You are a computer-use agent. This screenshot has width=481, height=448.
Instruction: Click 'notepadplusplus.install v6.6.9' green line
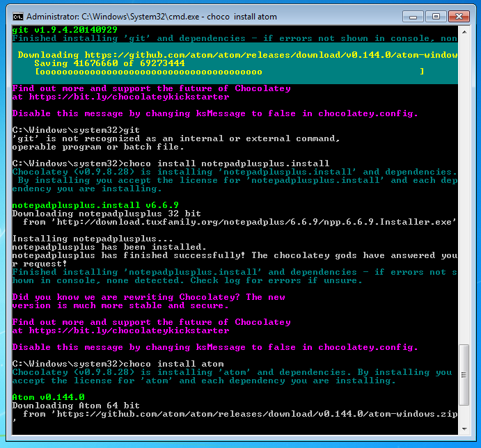coord(95,205)
